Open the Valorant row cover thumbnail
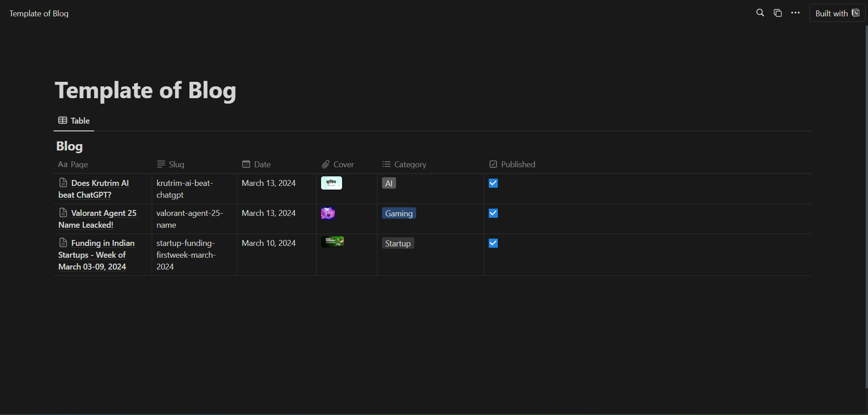This screenshot has height=415, width=868. (x=328, y=213)
